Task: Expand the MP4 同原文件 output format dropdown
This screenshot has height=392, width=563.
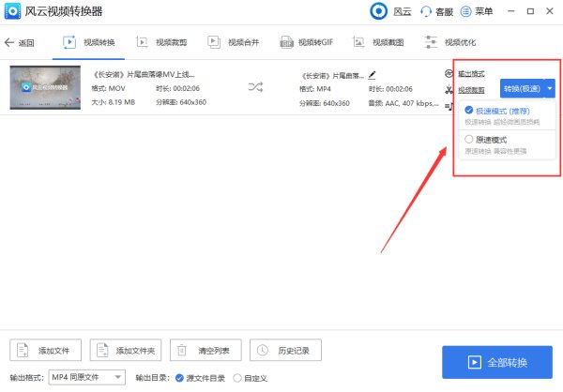Action: (87, 377)
